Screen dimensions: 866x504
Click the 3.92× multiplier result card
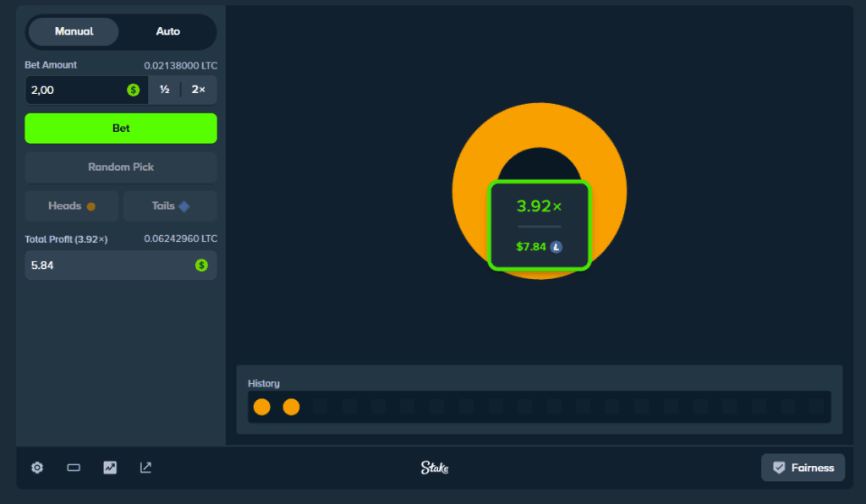[539, 225]
